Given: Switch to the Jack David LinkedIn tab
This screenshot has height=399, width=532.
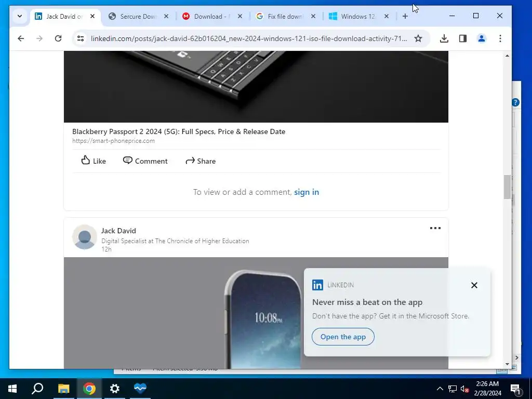Looking at the screenshot, I should click(64, 16).
